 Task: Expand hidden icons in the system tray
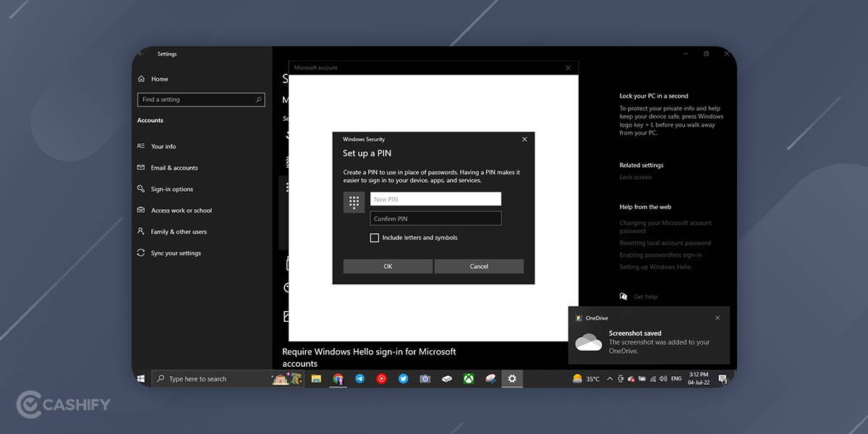click(609, 378)
